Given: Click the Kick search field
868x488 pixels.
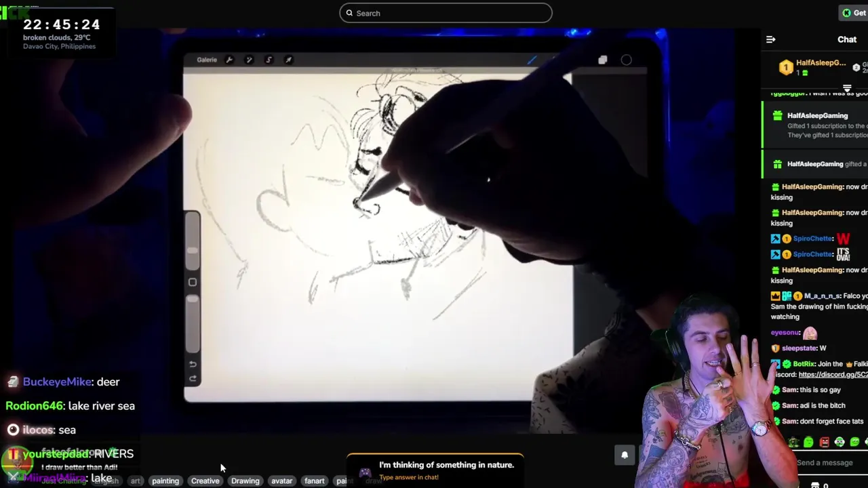Looking at the screenshot, I should click(446, 13).
